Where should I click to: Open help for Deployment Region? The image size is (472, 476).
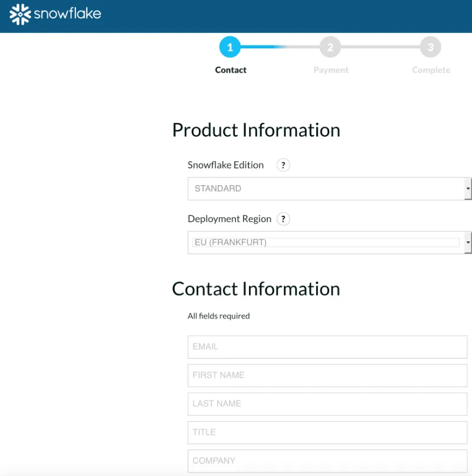point(283,219)
